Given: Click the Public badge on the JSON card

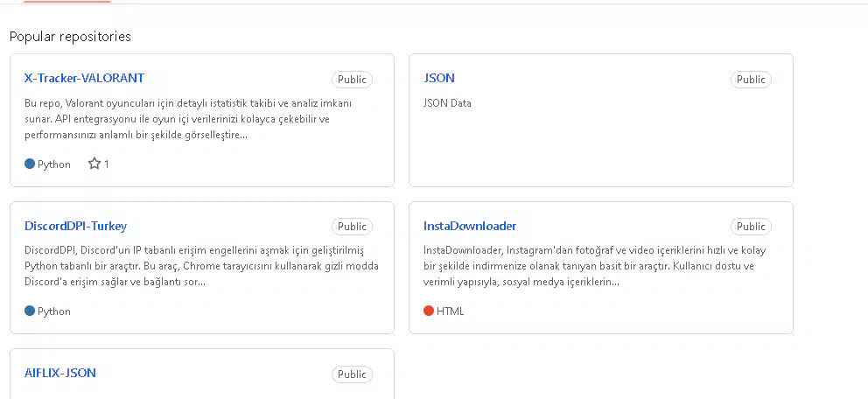Looking at the screenshot, I should click(x=751, y=80).
